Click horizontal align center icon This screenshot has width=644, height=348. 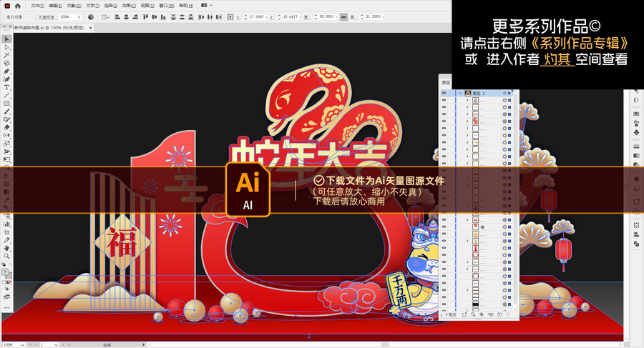coord(126,17)
